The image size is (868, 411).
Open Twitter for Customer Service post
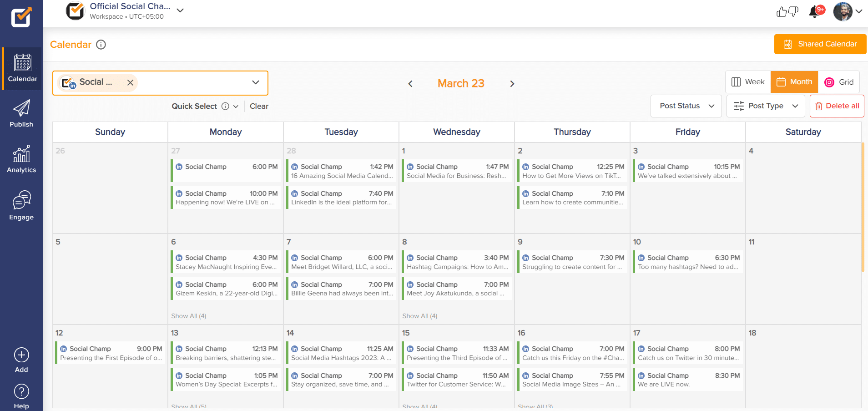tap(457, 380)
